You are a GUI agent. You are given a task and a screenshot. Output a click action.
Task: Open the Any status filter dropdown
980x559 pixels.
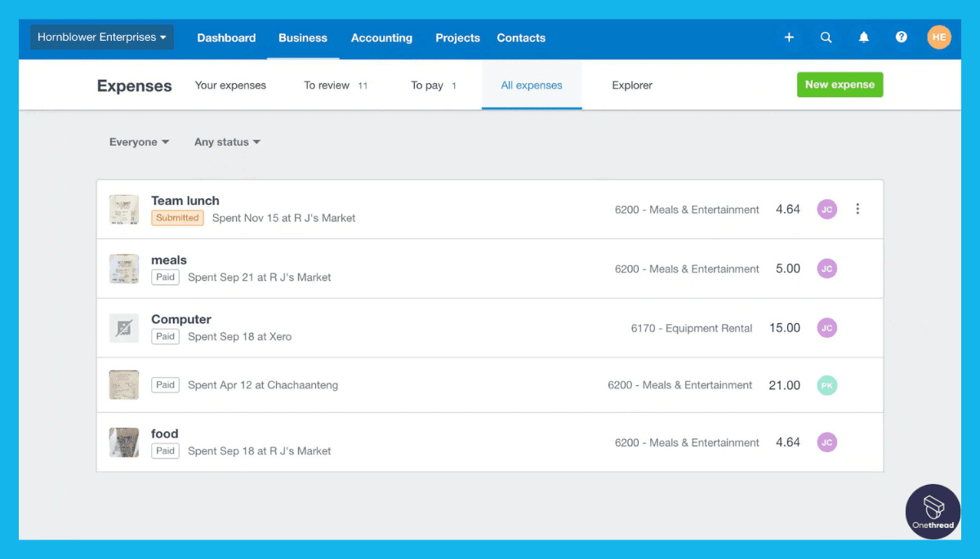[x=226, y=142]
